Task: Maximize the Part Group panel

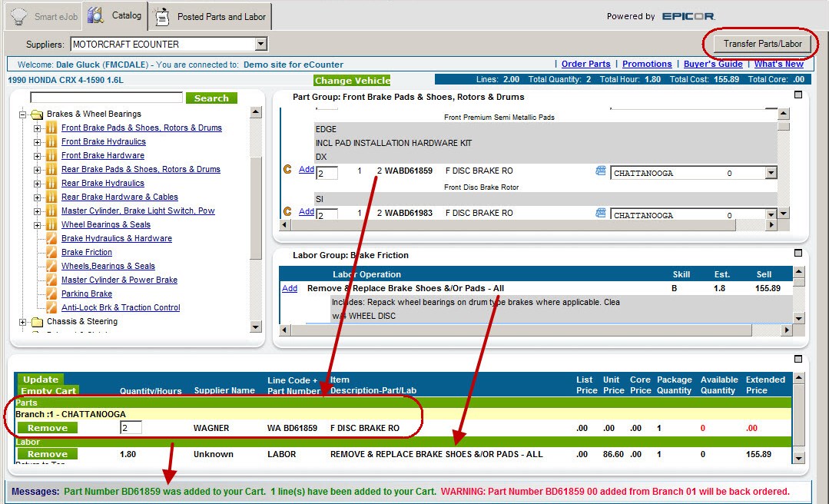Action: pos(798,94)
